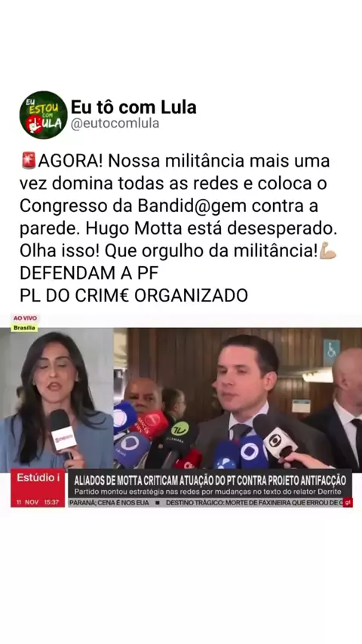Click the scrolling news ticker 'DESTINO TRÁGICO'
Viewport: 362px width, 644px height.
pyautogui.click(x=253, y=502)
